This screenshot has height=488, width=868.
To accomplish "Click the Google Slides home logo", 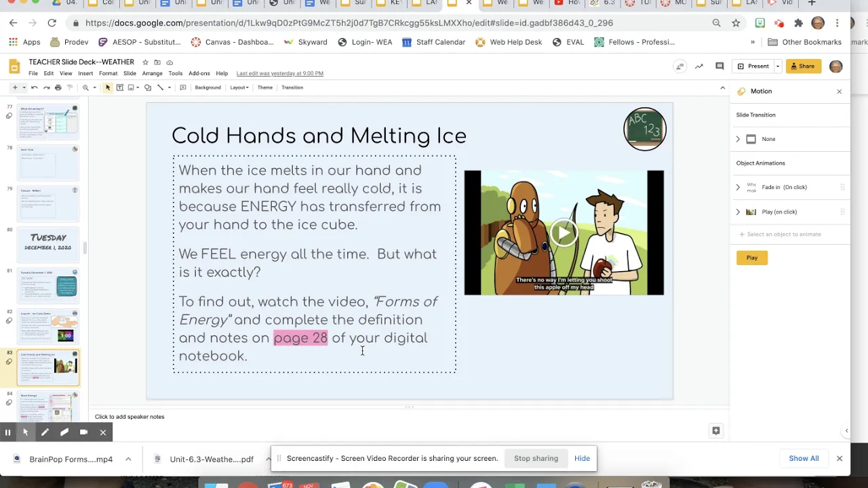I will point(14,66).
